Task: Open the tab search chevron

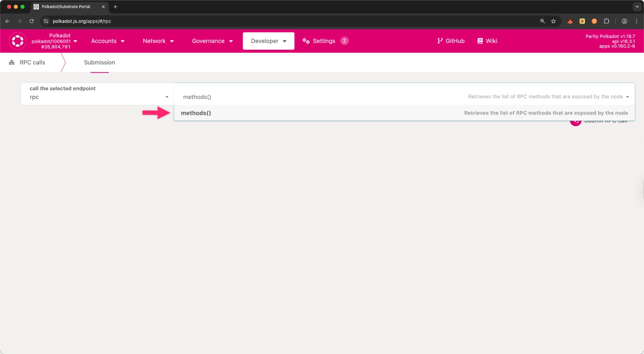Action: click(x=637, y=7)
